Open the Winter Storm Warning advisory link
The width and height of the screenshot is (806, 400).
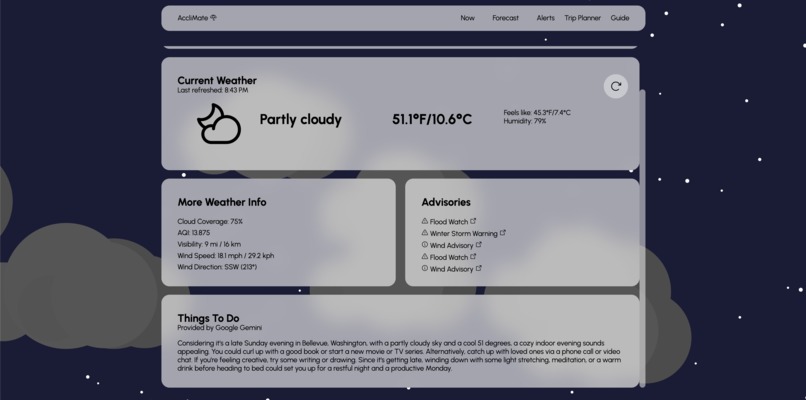pyautogui.click(x=464, y=233)
